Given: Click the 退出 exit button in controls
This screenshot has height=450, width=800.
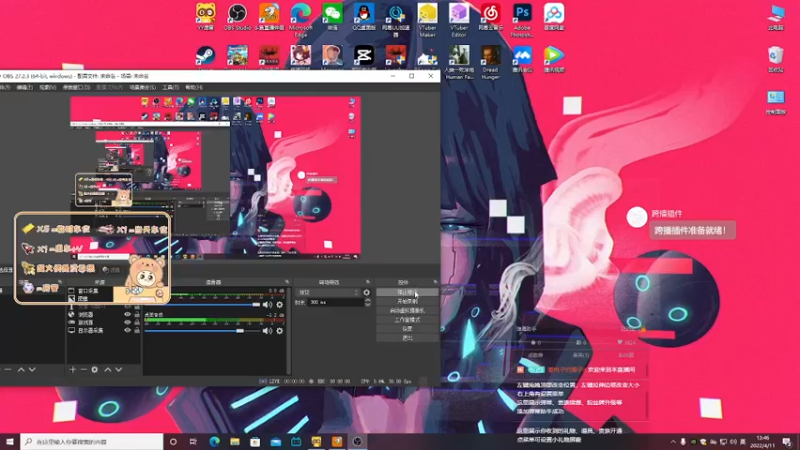Looking at the screenshot, I should point(407,338).
